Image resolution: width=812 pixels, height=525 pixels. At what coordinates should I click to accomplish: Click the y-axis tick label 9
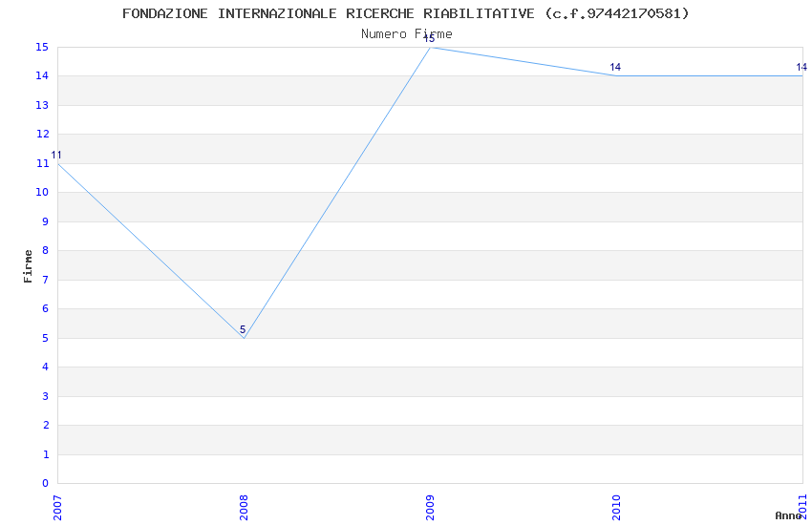click(46, 221)
